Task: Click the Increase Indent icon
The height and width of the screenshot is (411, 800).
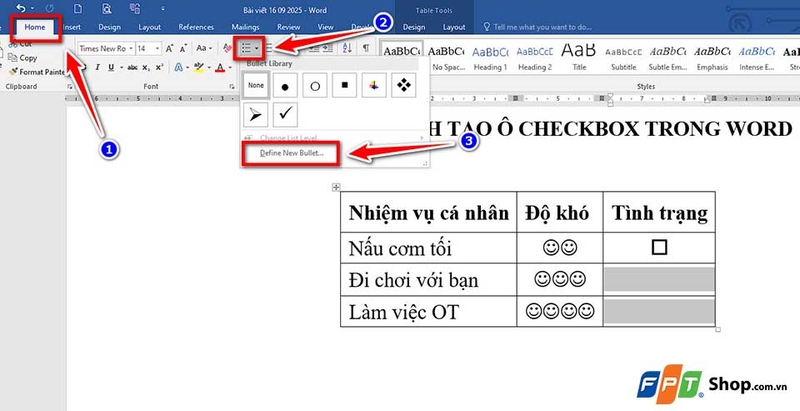Action: point(327,48)
